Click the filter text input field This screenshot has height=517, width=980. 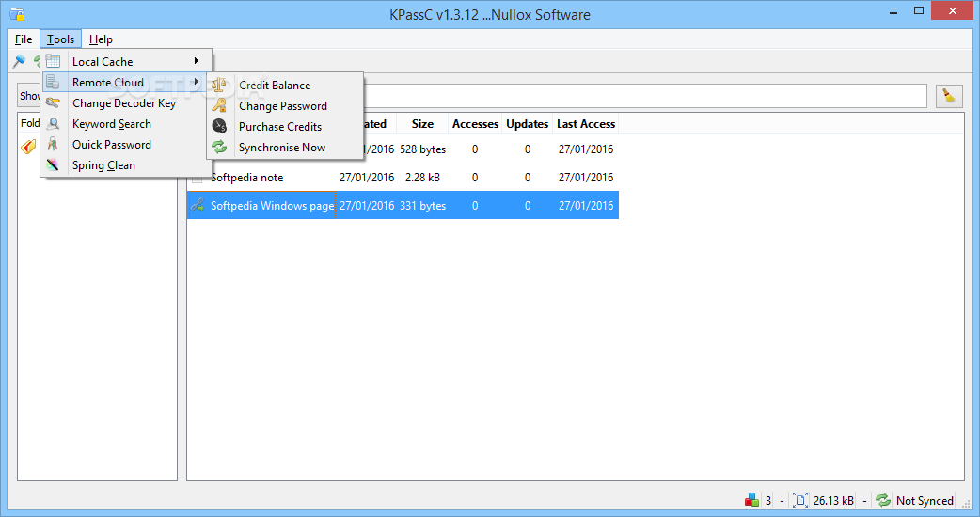click(645, 96)
